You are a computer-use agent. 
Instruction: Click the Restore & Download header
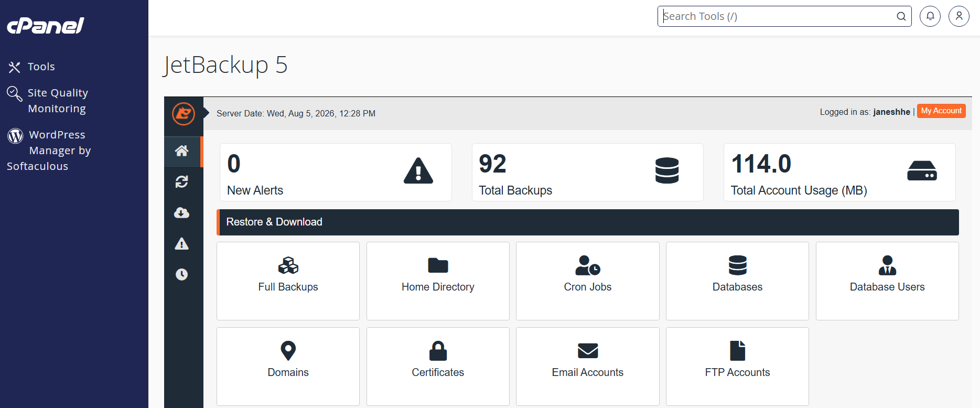tap(588, 222)
